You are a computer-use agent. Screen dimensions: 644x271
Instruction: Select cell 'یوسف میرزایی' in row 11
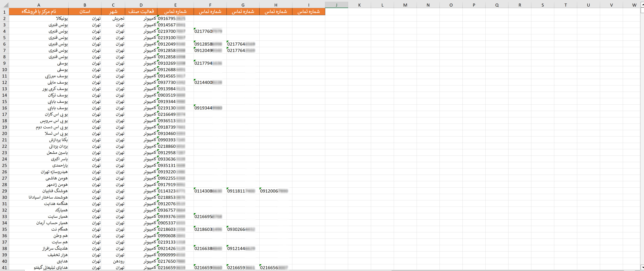click(x=39, y=76)
